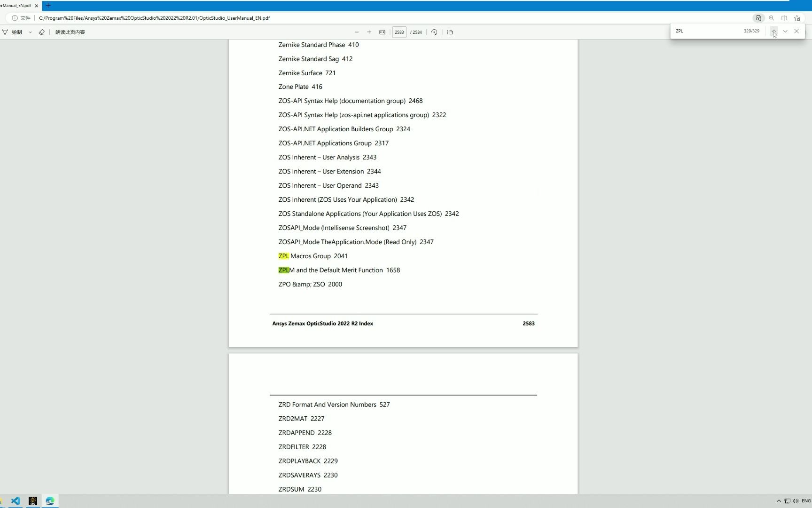812x508 pixels.
Task: Click index entry Zernike Surface 721
Action: click(307, 73)
